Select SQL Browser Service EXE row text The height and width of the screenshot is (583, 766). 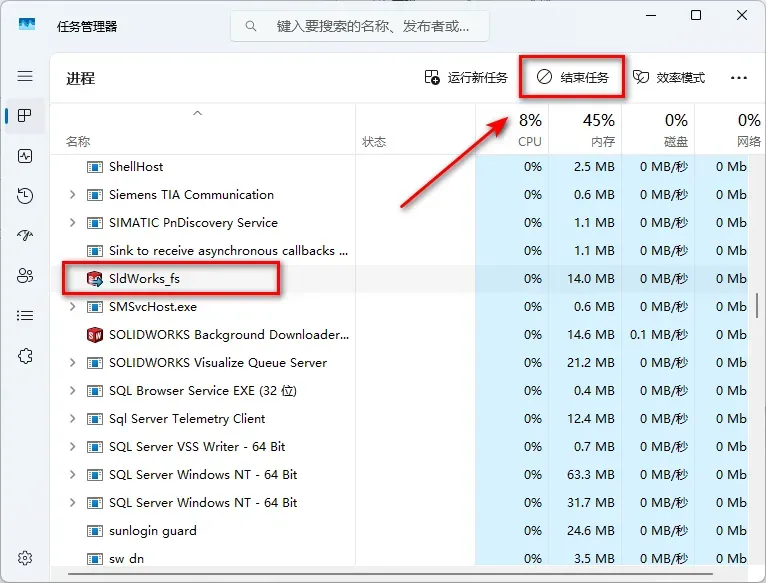pos(203,391)
